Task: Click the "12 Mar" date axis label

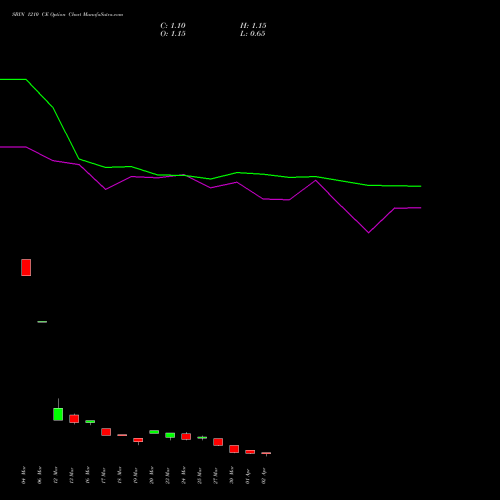Action: [55, 475]
